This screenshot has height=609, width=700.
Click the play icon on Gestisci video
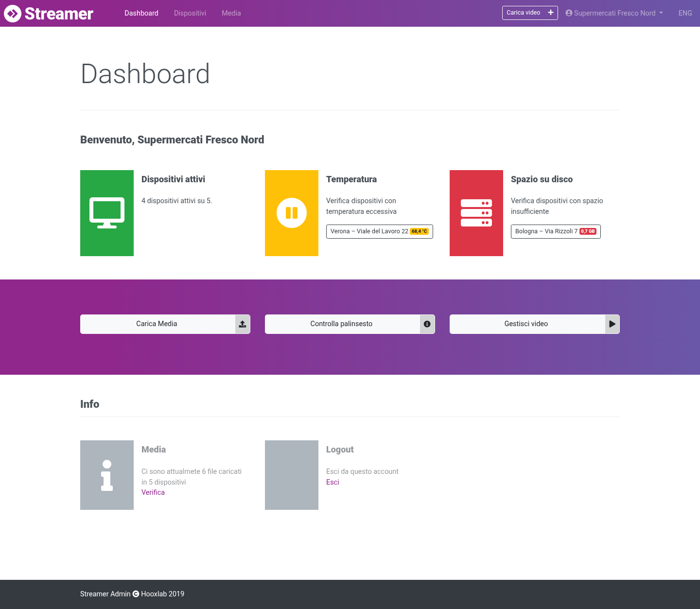[x=612, y=324]
